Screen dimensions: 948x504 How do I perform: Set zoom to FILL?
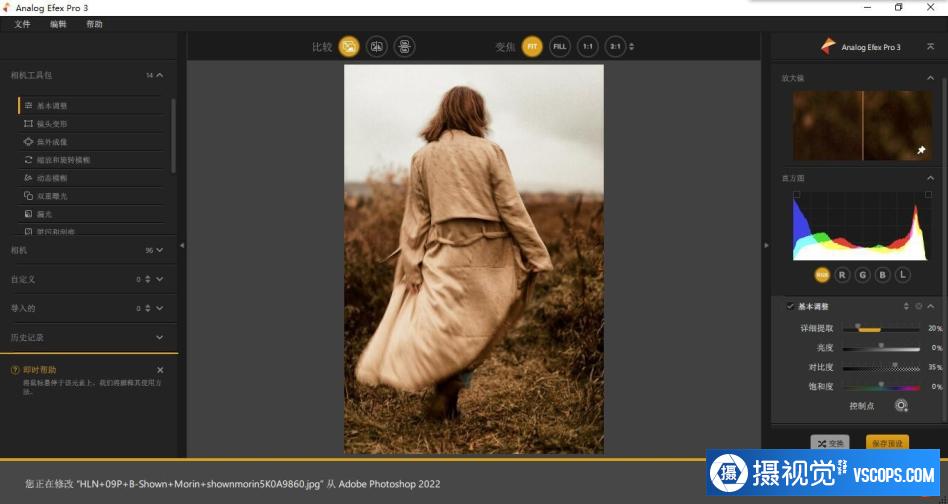pyautogui.click(x=560, y=47)
